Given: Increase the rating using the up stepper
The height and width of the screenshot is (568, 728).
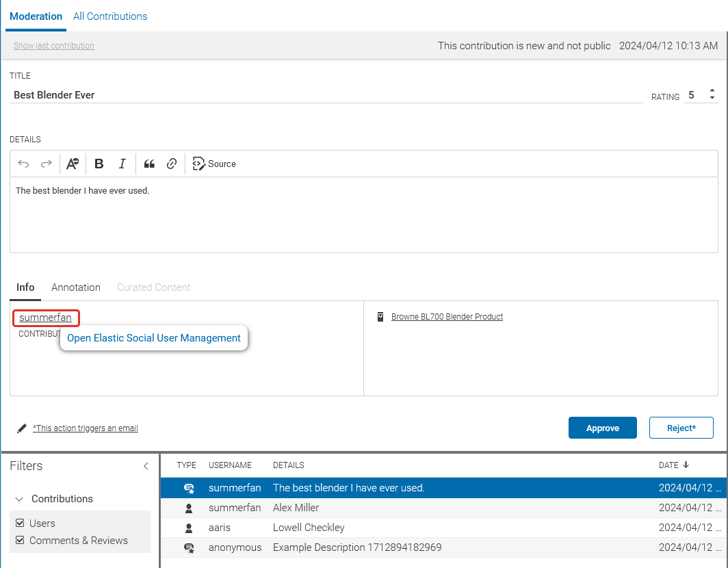Looking at the screenshot, I should (x=712, y=91).
